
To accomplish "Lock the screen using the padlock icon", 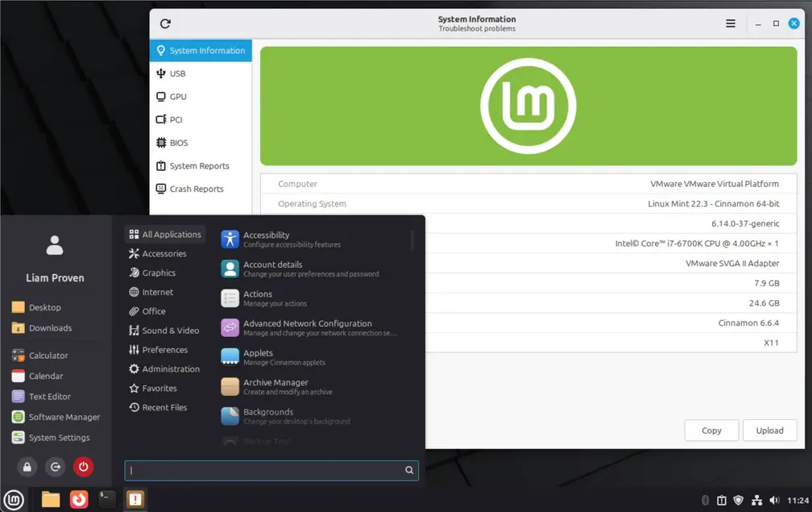I will [x=26, y=467].
